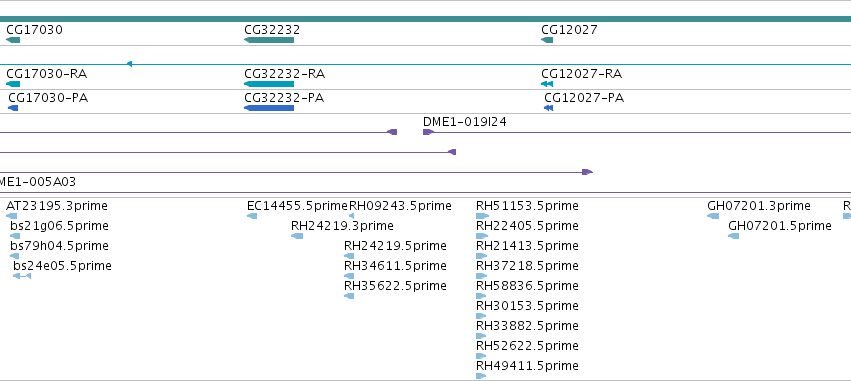This screenshot has width=851, height=381.
Task: Click the teal chromosome overview bar
Action: coord(426,20)
